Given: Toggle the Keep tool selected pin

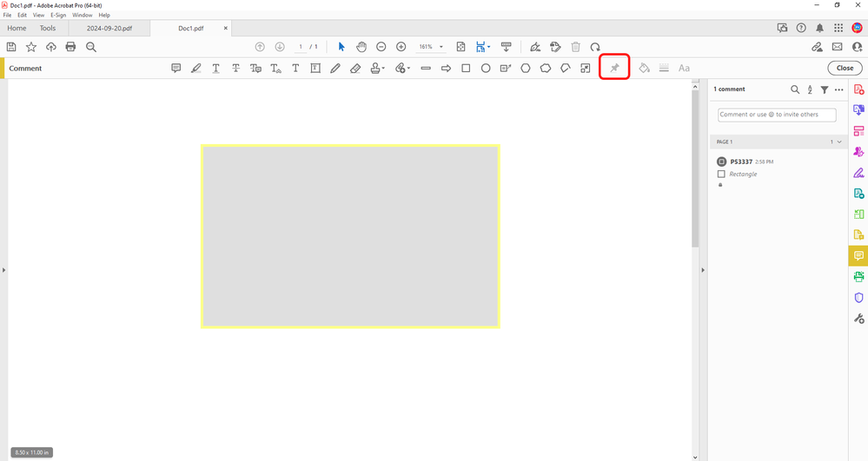Looking at the screenshot, I should pyautogui.click(x=614, y=68).
